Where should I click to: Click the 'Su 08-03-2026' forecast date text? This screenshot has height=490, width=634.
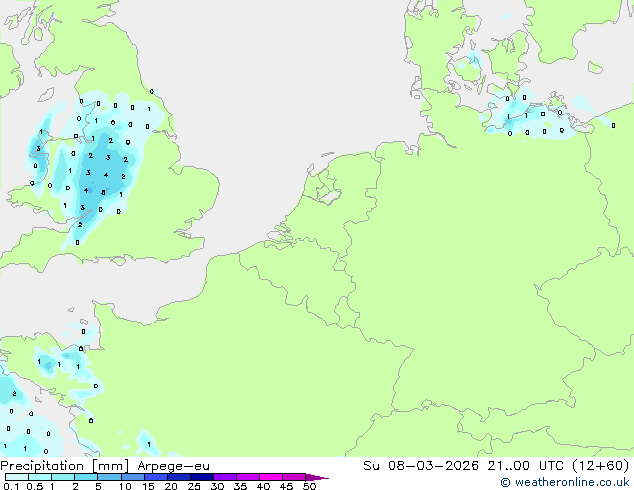[421, 466]
